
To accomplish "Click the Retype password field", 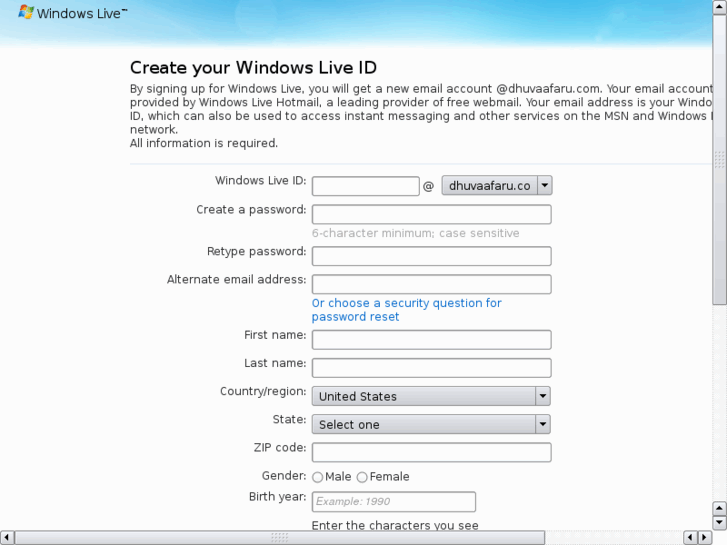I will click(432, 256).
